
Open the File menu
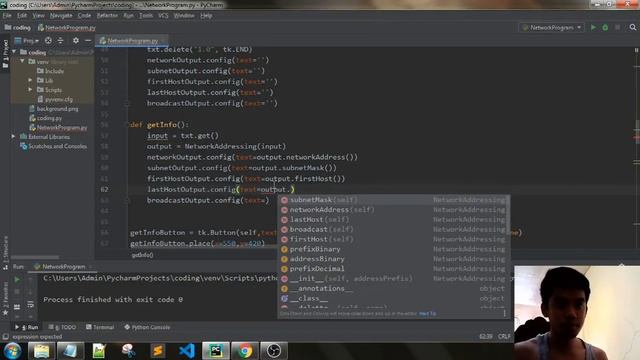7,16
